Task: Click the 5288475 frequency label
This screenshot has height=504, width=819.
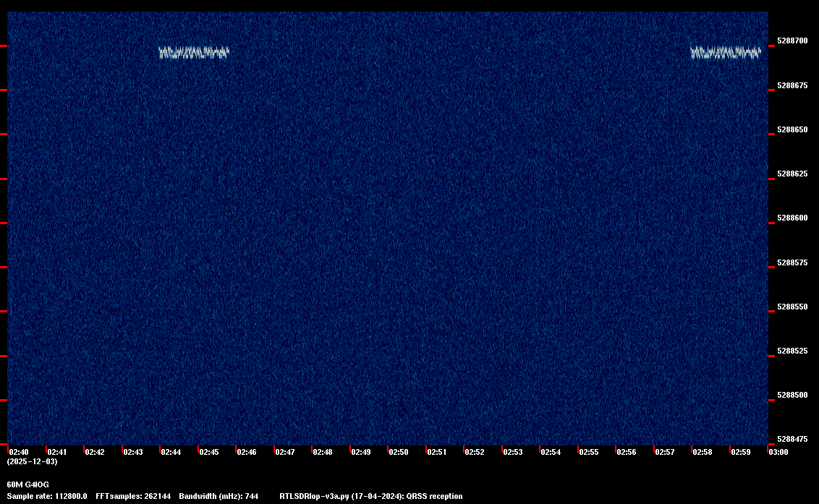Action: tap(792, 439)
